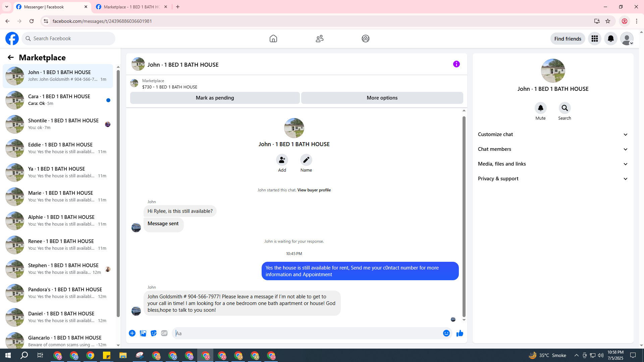Choose a sticker from composer icon

coord(154,333)
